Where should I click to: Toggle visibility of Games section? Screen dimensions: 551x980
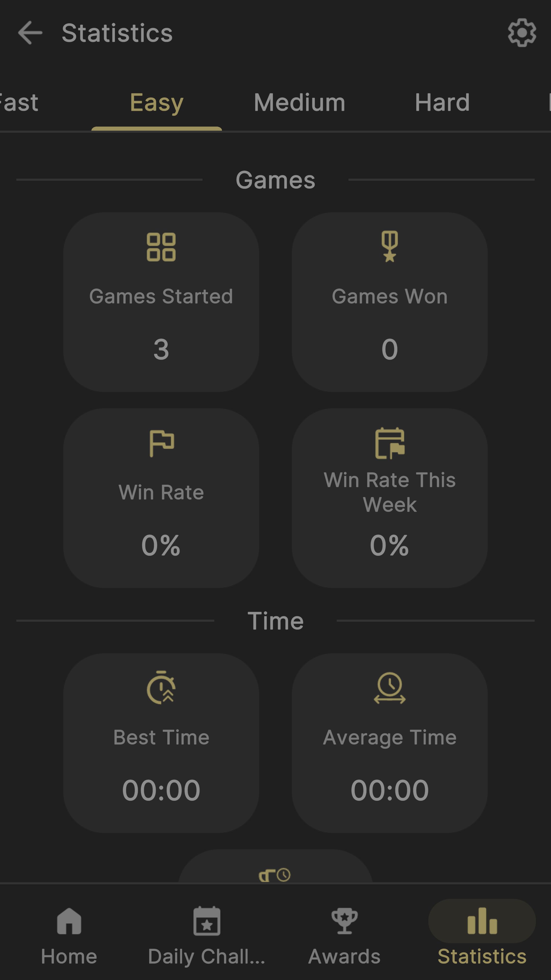[275, 180]
